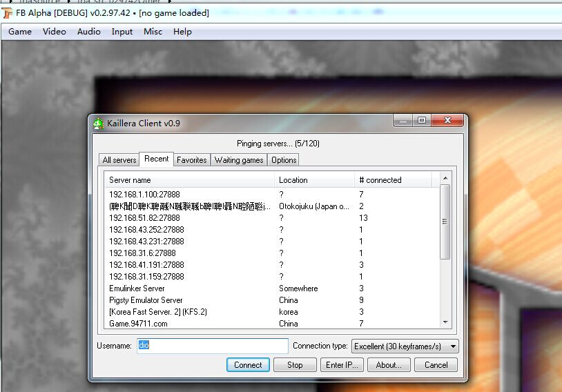
Task: Close the Kaillera Client window
Action: click(x=447, y=120)
